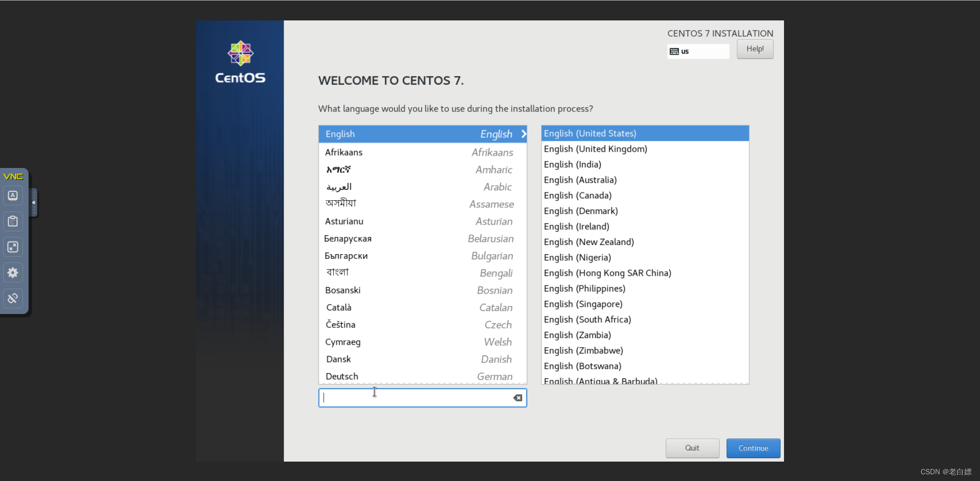The image size is (980, 481).
Task: Select Català language row
Action: (x=423, y=307)
